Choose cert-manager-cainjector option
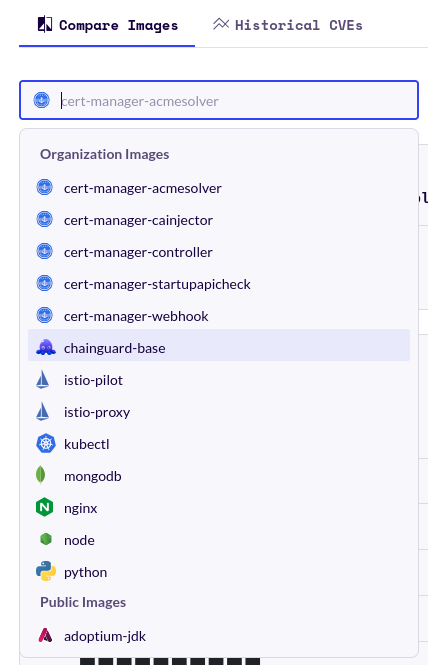 (219, 220)
